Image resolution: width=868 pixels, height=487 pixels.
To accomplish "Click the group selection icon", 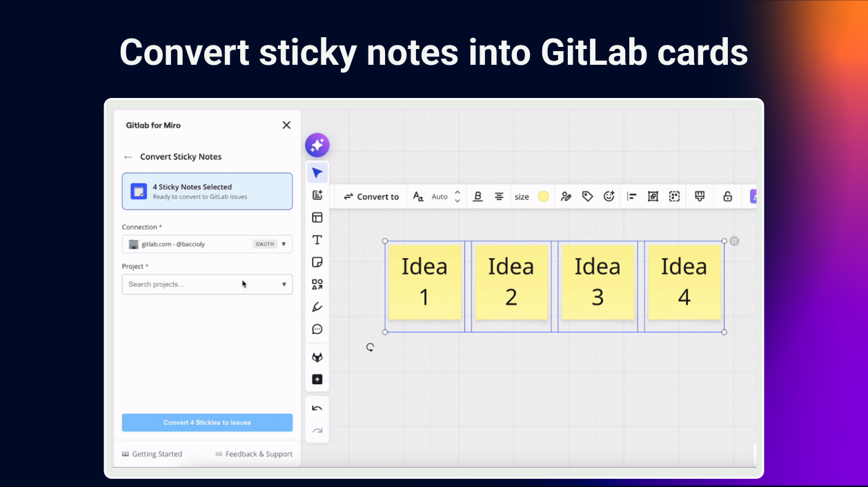I will coord(674,197).
